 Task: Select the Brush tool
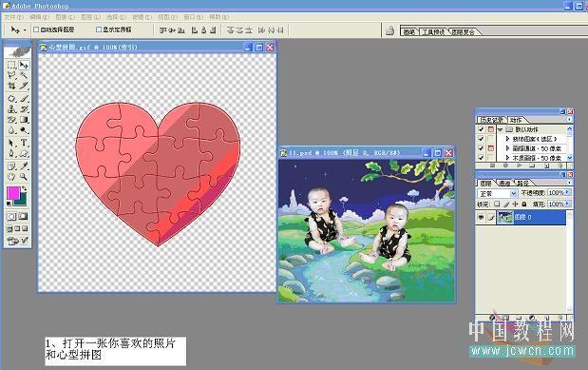point(24,98)
